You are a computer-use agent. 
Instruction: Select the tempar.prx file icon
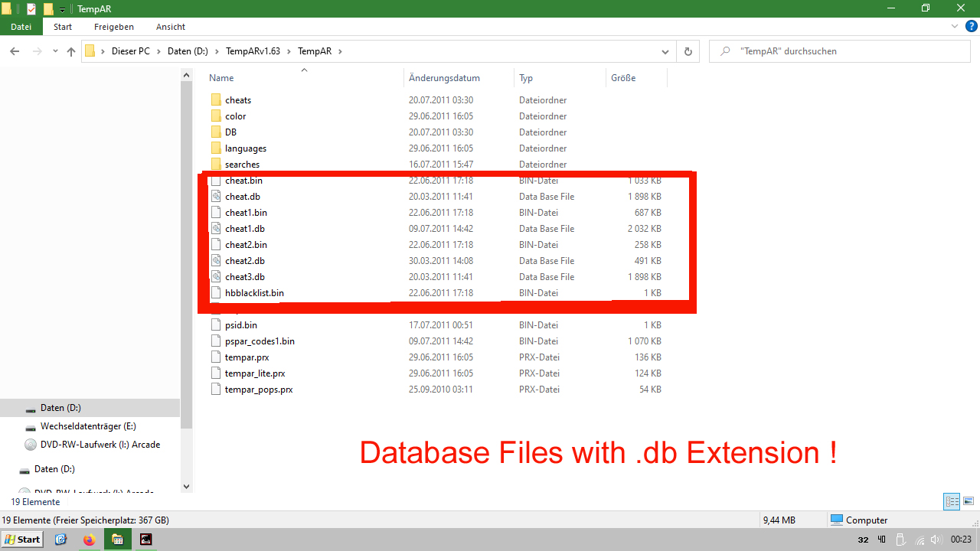click(x=216, y=357)
